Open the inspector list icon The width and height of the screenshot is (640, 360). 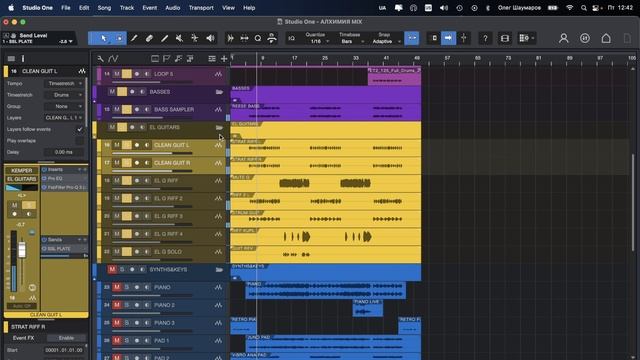pyautogui.click(x=11, y=59)
